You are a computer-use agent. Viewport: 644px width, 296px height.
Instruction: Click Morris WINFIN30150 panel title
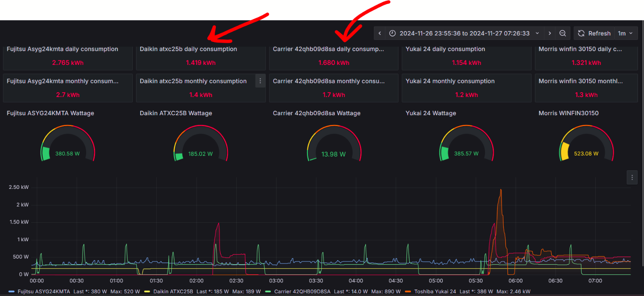pyautogui.click(x=568, y=114)
